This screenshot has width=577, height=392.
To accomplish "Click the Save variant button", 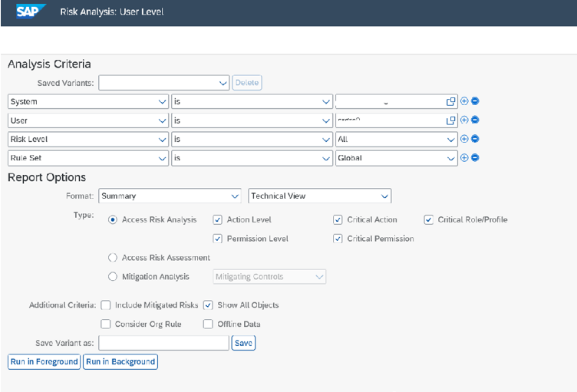I will tap(243, 343).
